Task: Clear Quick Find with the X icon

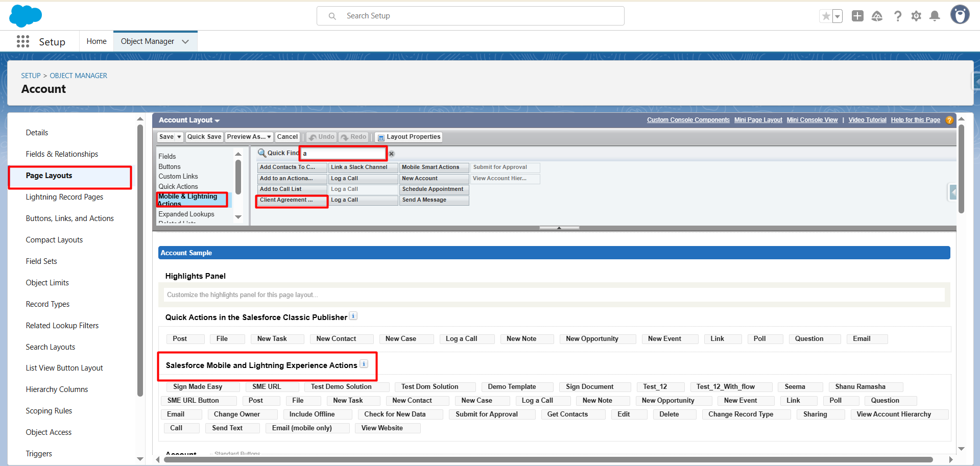Action: (392, 154)
